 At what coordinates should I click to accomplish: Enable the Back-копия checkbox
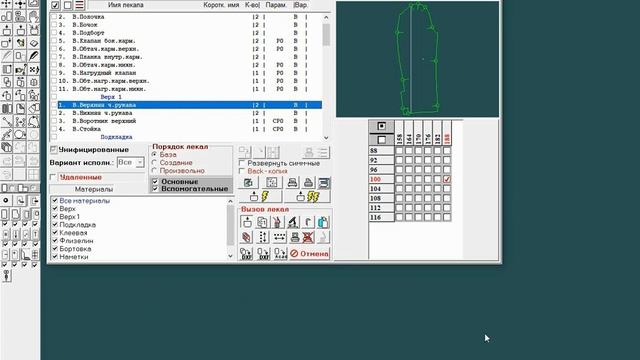242,171
